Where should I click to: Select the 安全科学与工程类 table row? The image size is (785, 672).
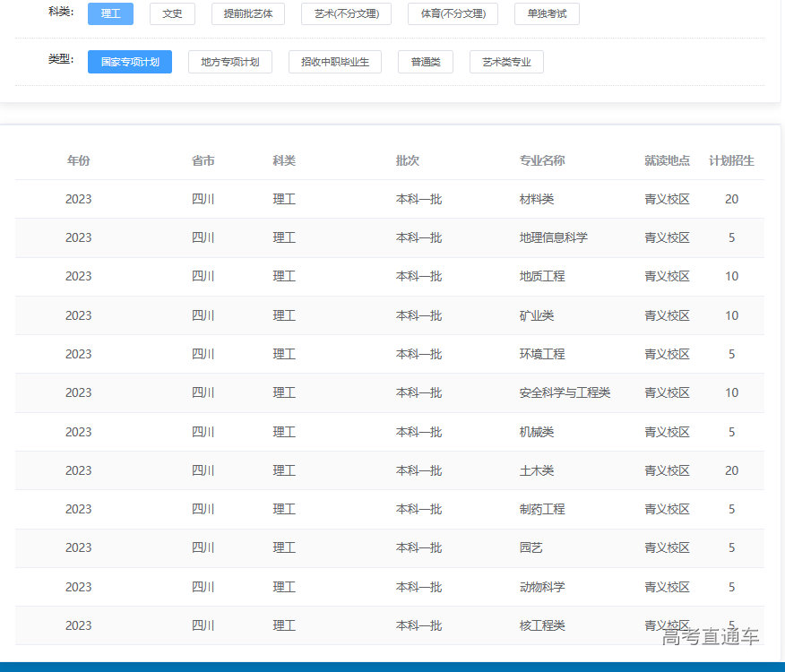pyautogui.click(x=565, y=392)
